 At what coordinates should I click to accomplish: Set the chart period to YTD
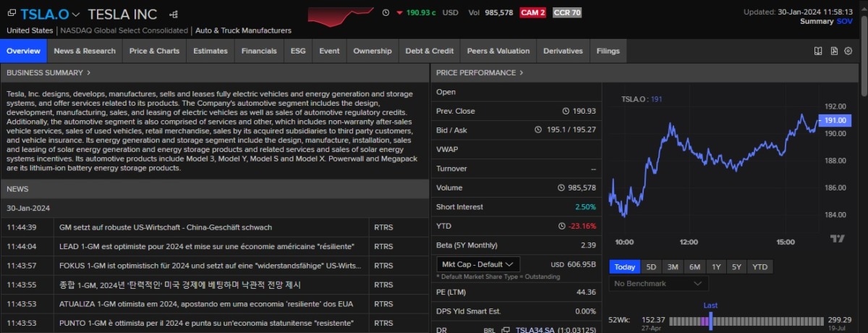tap(759, 266)
